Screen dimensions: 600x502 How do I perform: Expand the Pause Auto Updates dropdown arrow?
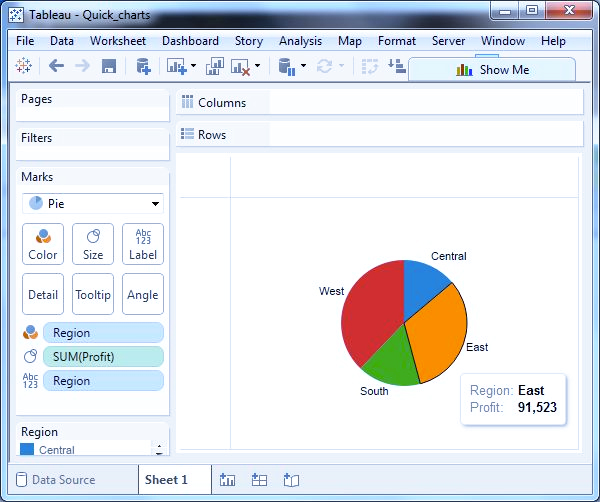tap(303, 65)
